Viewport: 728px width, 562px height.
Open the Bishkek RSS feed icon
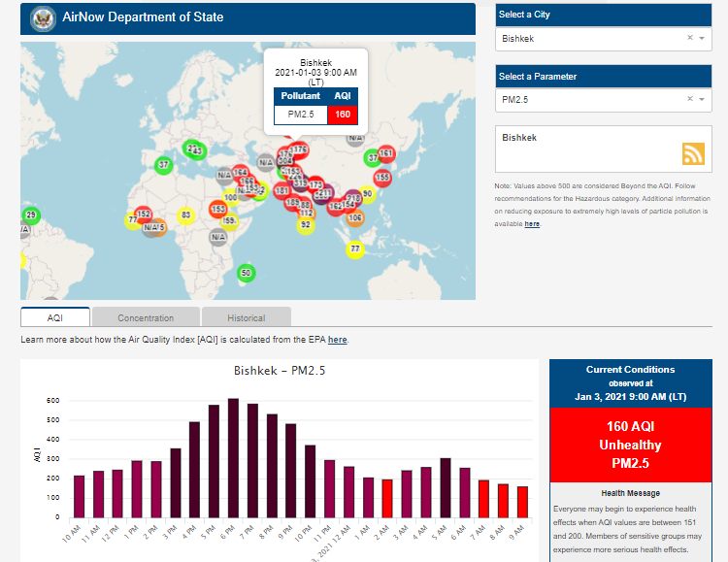693,153
